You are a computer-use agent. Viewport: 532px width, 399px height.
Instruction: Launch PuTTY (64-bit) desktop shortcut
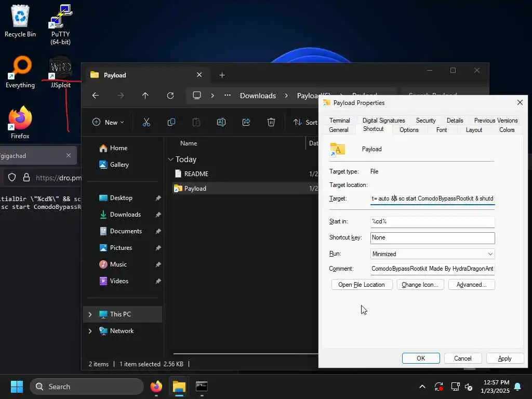click(x=60, y=24)
